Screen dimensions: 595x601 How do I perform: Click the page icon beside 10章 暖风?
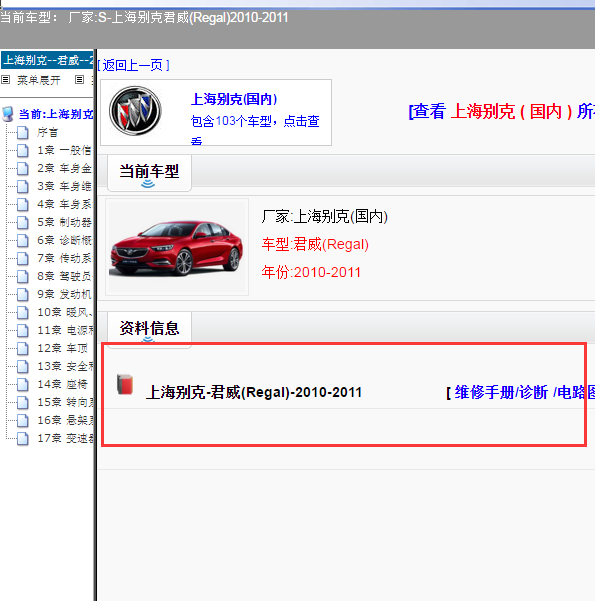pos(23,313)
